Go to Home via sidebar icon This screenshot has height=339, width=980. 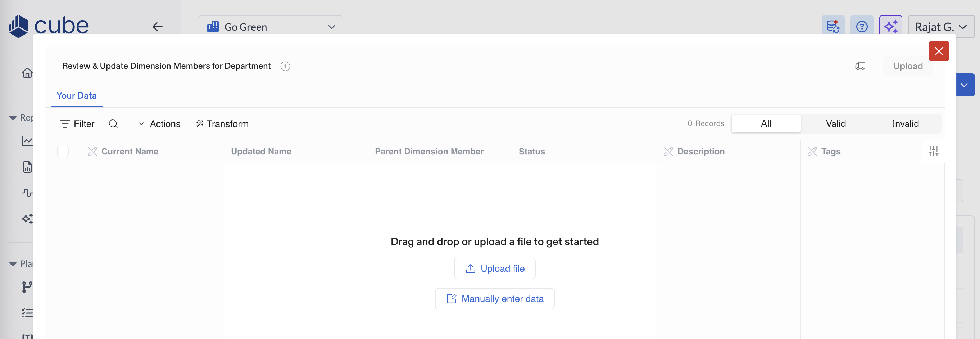tap(27, 73)
